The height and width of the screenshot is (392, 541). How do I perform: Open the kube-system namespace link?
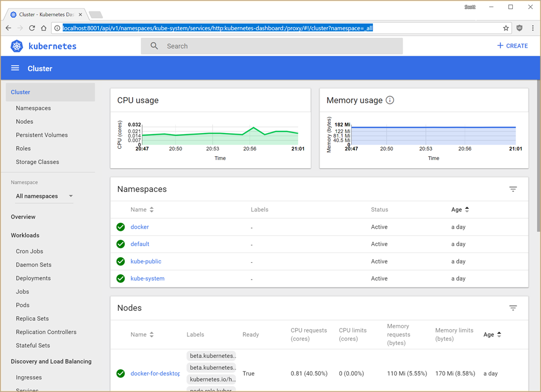pyautogui.click(x=148, y=278)
